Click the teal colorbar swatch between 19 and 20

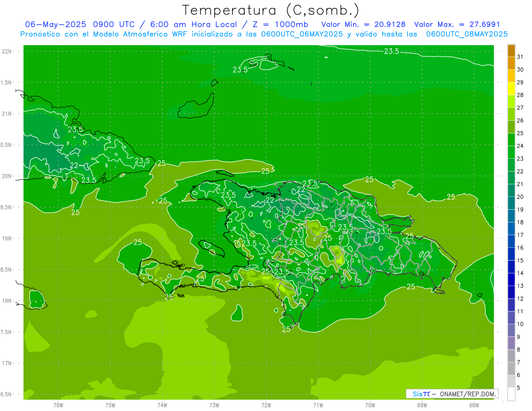click(511, 204)
